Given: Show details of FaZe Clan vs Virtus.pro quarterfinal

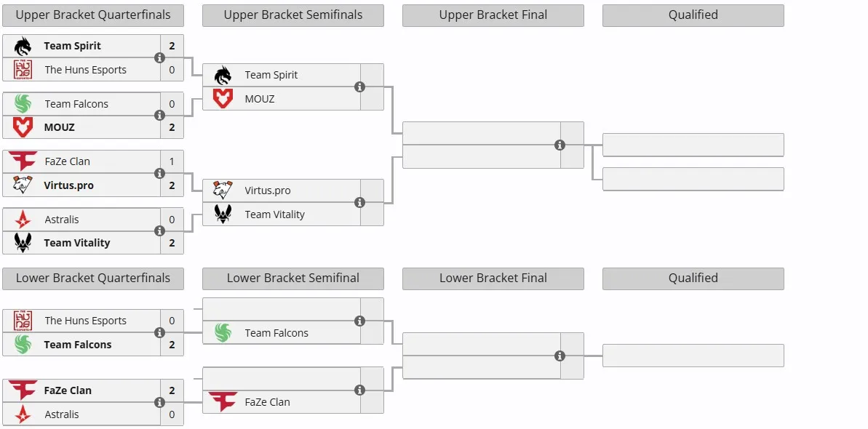Looking at the screenshot, I should pyautogui.click(x=159, y=173).
